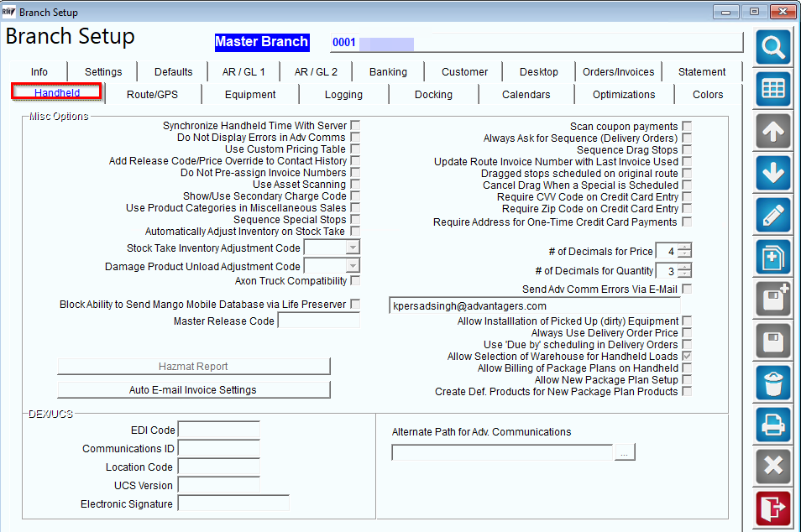
Task: Click the Electronic Signature text box
Action: tap(233, 503)
